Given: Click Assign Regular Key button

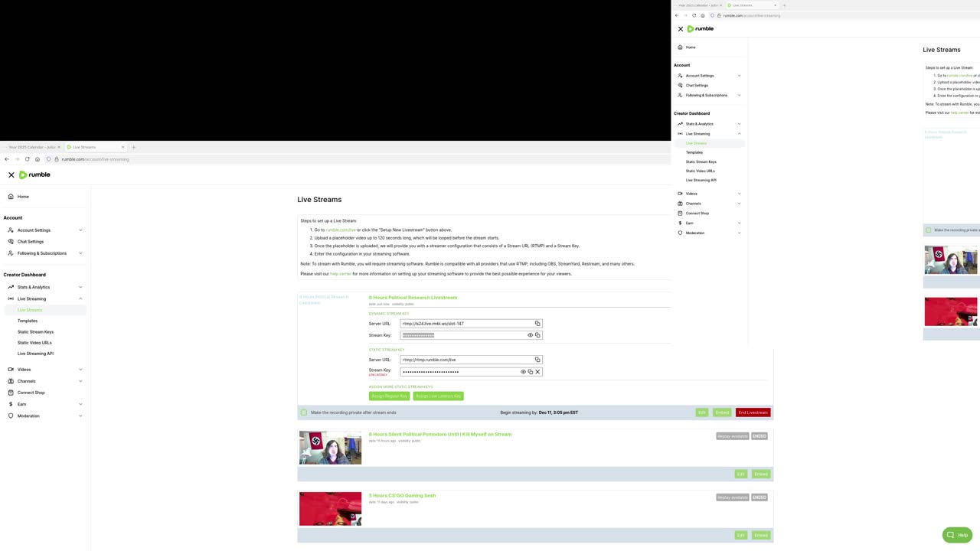Looking at the screenshot, I should pos(390,396).
